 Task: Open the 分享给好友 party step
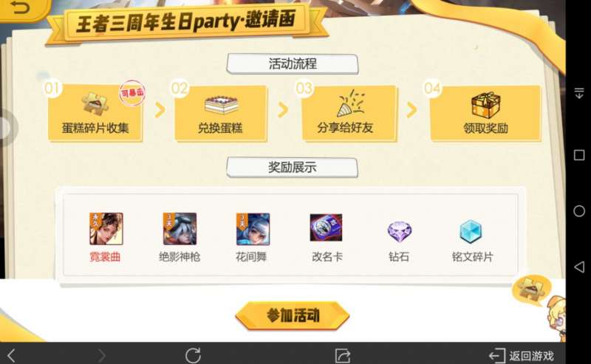tap(349, 113)
